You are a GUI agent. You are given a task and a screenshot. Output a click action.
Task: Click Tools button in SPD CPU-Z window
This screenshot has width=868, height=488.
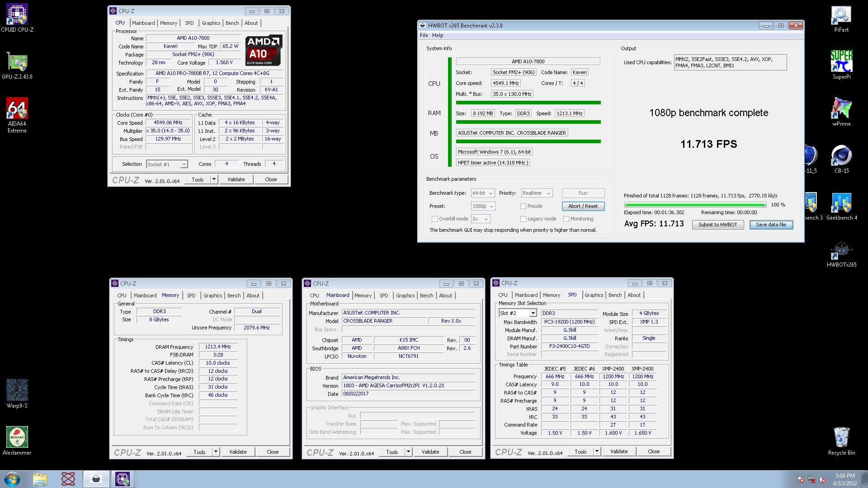coord(580,451)
